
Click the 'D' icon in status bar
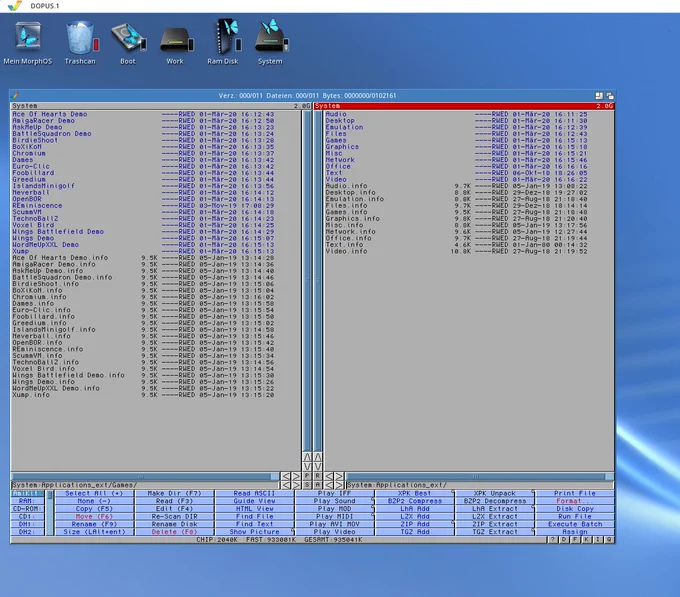(x=564, y=540)
